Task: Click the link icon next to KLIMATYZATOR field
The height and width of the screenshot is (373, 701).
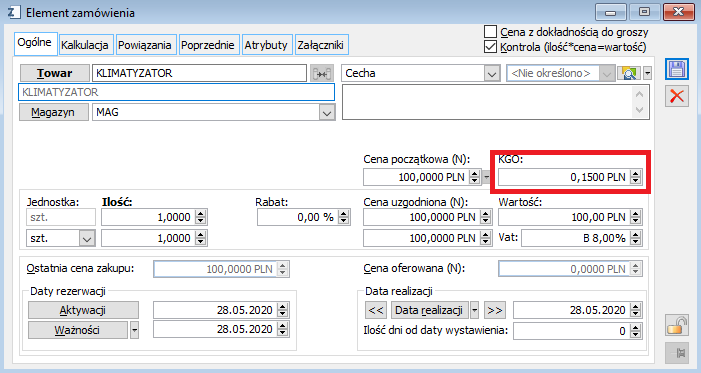Action: (x=322, y=73)
